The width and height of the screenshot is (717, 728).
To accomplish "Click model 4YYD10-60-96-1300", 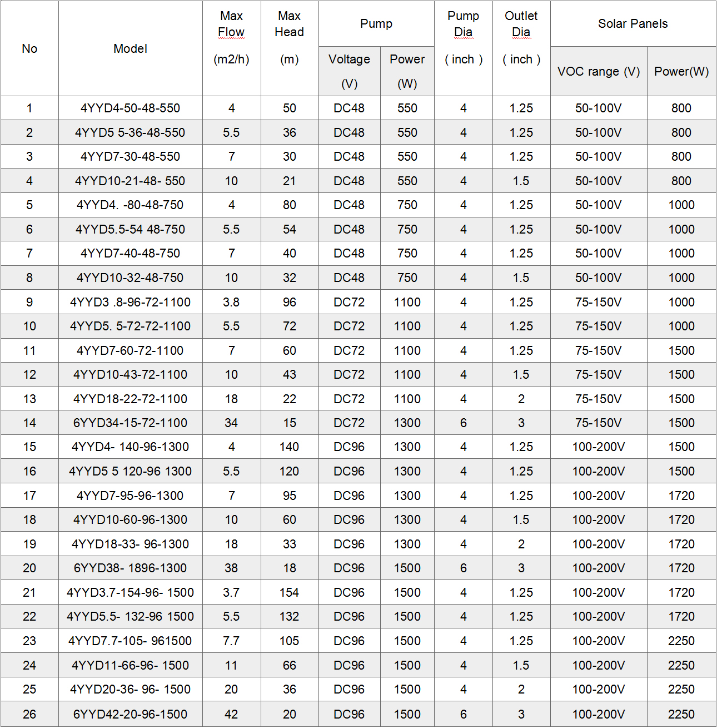I will pyautogui.click(x=130, y=519).
